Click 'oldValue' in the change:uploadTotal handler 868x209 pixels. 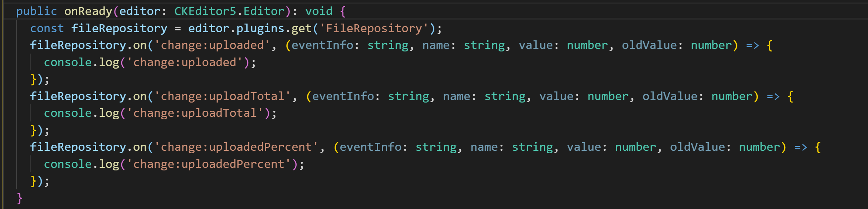[x=670, y=96]
